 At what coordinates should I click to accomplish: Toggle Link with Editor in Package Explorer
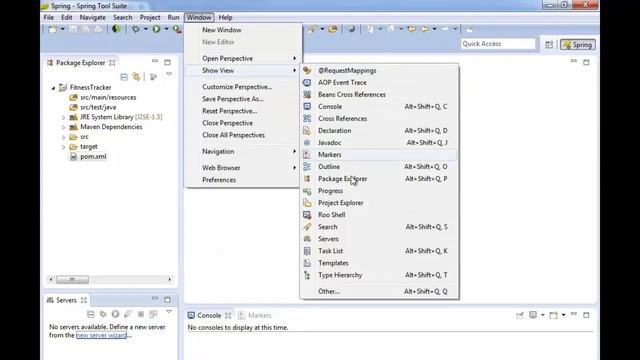point(136,77)
